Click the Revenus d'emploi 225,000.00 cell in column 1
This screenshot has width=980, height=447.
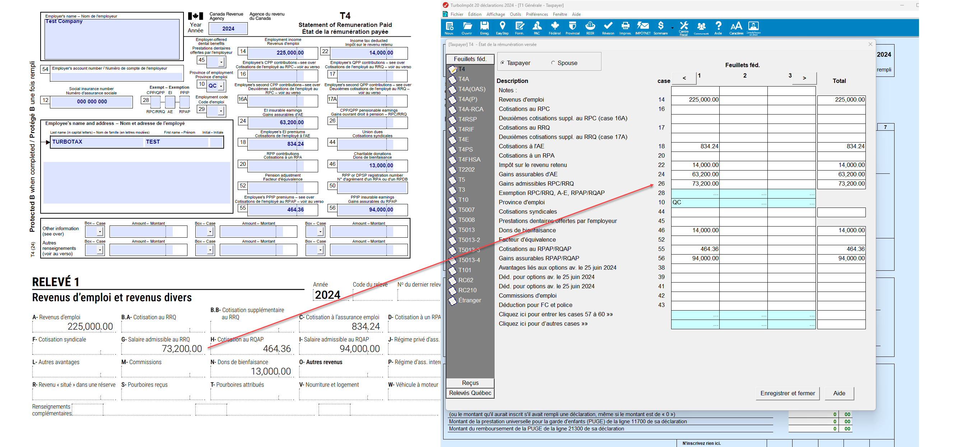[695, 100]
